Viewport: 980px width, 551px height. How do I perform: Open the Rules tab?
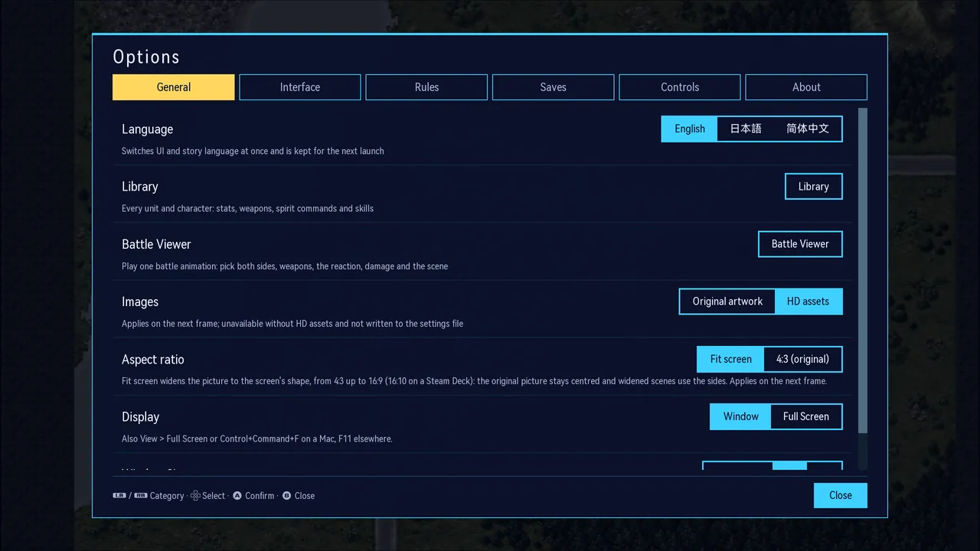[426, 87]
